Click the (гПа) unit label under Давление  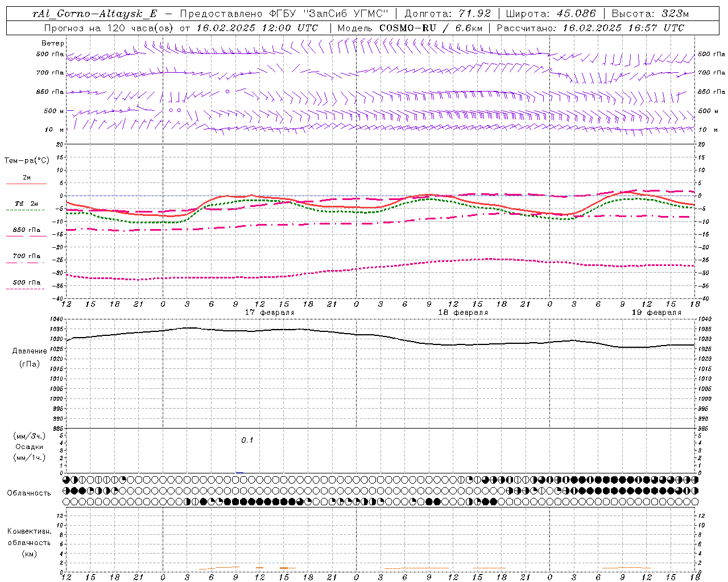click(30, 364)
